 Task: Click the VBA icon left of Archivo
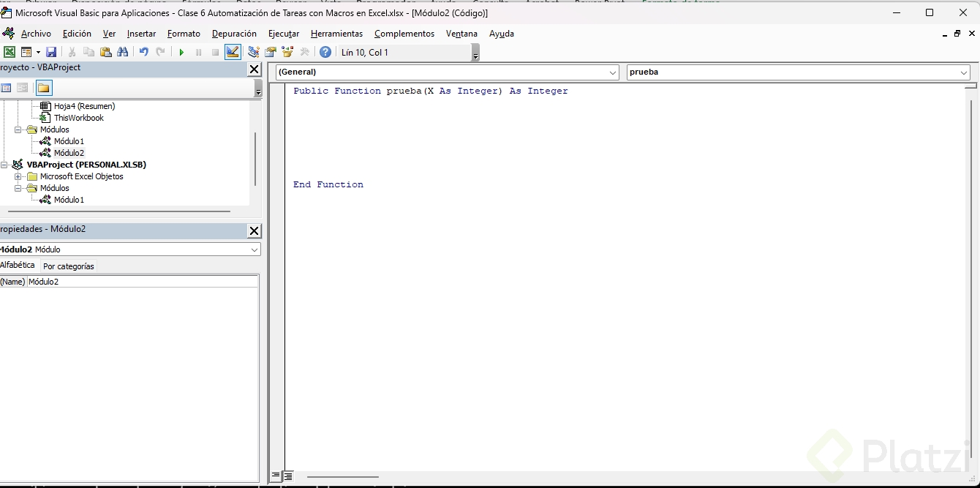(8, 34)
